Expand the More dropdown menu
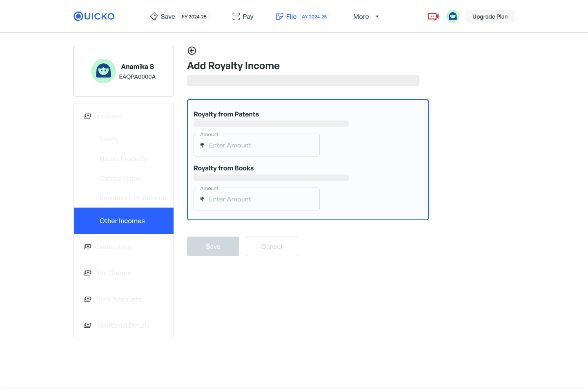This screenshot has width=588, height=389. [x=366, y=16]
